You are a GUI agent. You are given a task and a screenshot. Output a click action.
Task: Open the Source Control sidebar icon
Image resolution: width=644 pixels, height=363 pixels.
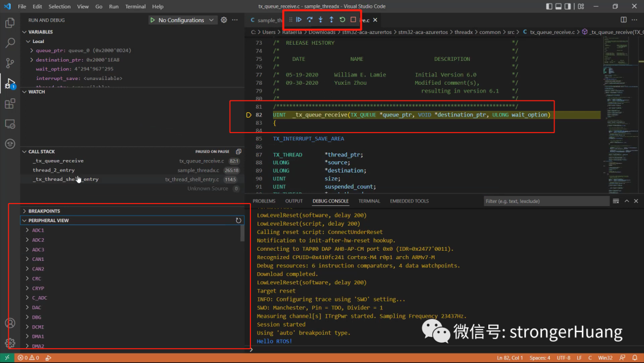click(x=9, y=63)
